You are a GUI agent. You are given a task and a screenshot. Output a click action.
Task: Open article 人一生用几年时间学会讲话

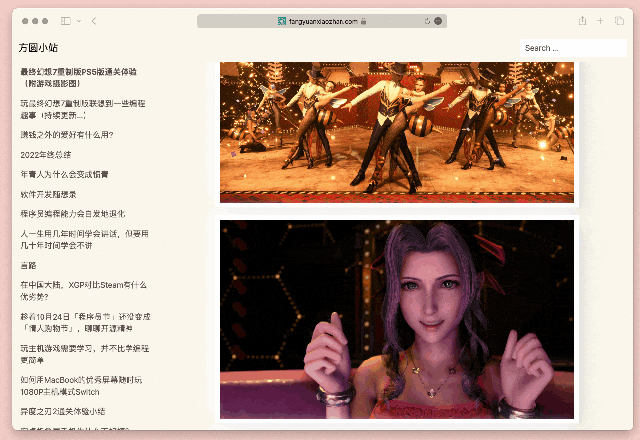[84, 239]
